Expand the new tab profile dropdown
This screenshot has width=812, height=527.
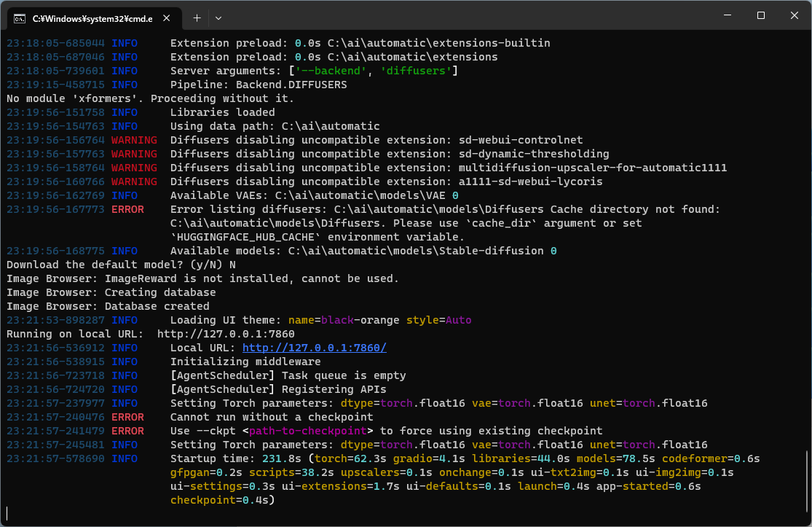click(218, 18)
